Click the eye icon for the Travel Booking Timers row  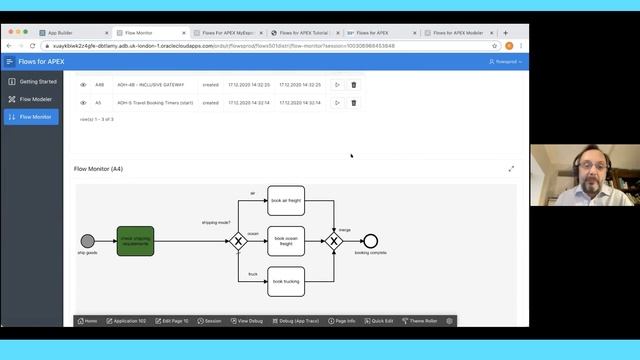point(83,103)
